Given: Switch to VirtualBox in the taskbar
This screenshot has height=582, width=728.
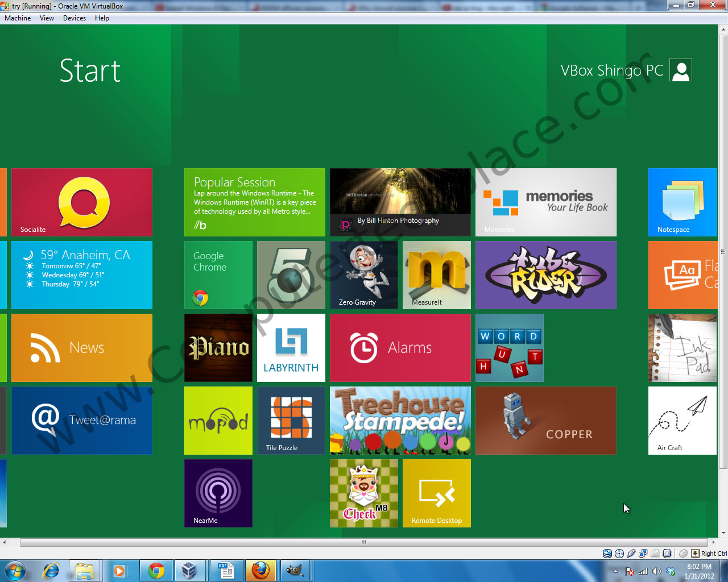Looking at the screenshot, I should pos(191,571).
